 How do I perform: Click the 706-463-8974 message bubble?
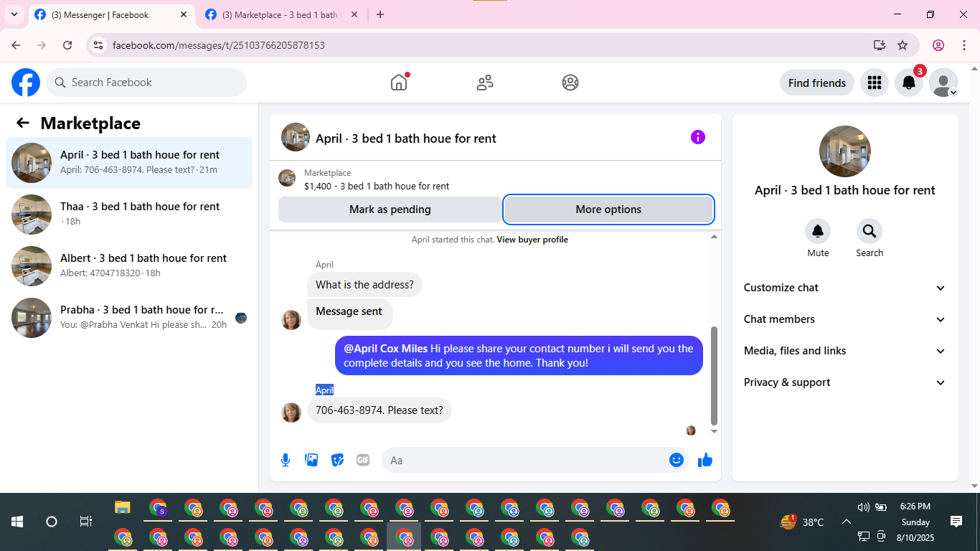tap(380, 410)
